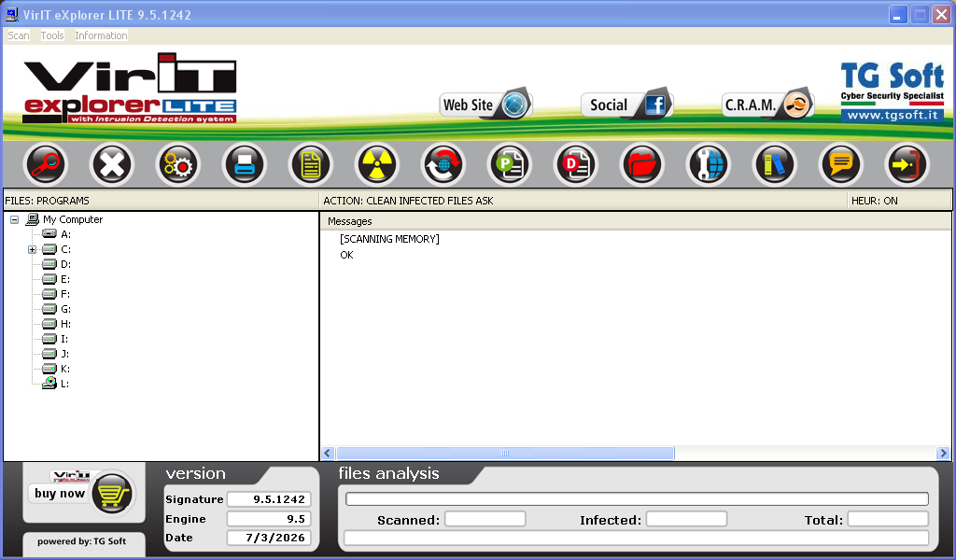Image resolution: width=956 pixels, height=560 pixels.
Task: Select drive A: in the tree
Action: click(66, 234)
